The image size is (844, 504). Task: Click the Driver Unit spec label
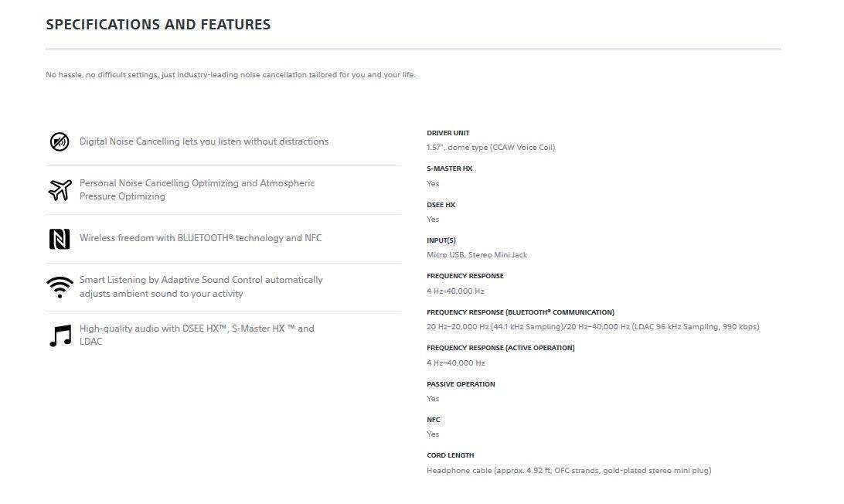(448, 133)
